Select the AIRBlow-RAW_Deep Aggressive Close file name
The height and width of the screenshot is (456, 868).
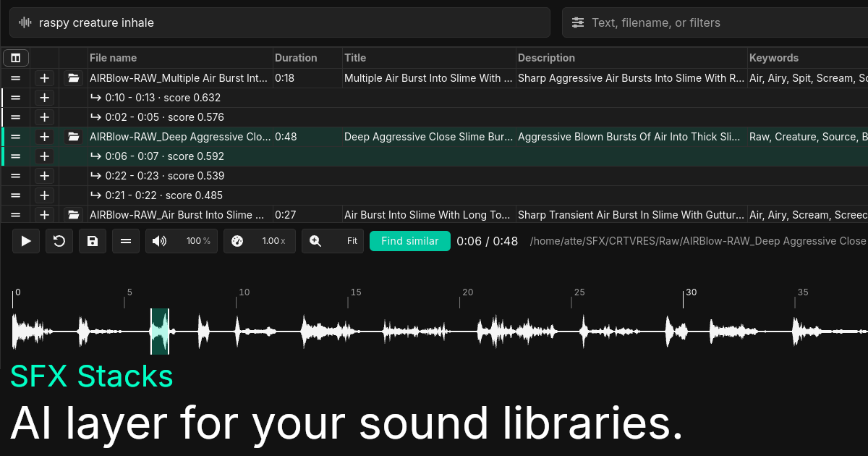click(180, 137)
